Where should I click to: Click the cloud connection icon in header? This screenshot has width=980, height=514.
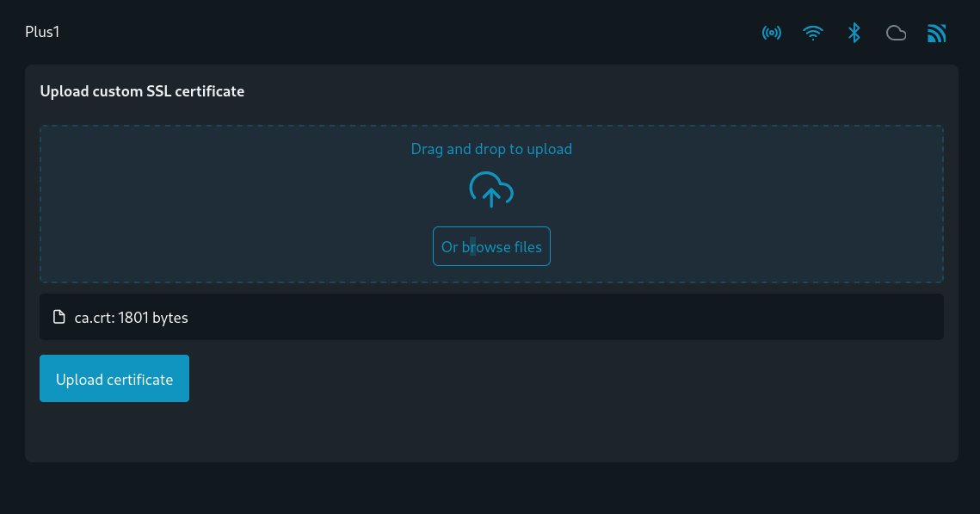pyautogui.click(x=896, y=33)
